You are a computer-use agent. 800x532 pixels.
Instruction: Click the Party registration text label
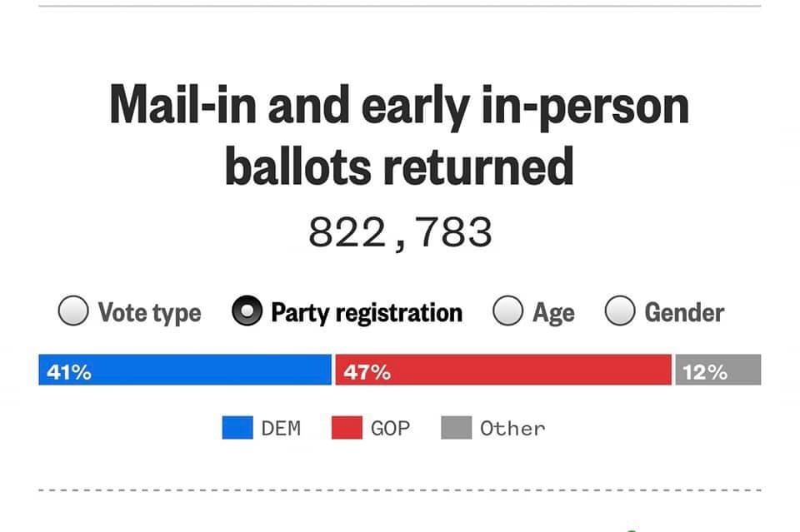(x=367, y=313)
